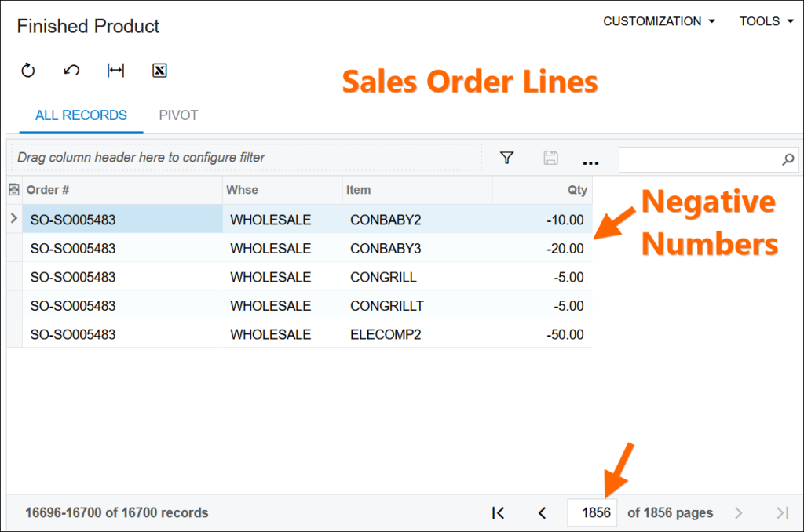Click the search magnifier icon
The image size is (804, 532).
pyautogui.click(x=788, y=159)
